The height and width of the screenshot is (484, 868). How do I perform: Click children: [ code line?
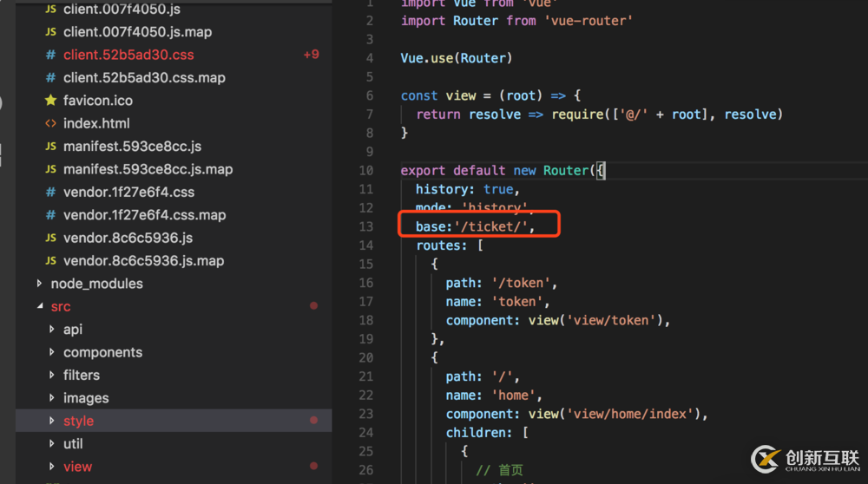[487, 433]
